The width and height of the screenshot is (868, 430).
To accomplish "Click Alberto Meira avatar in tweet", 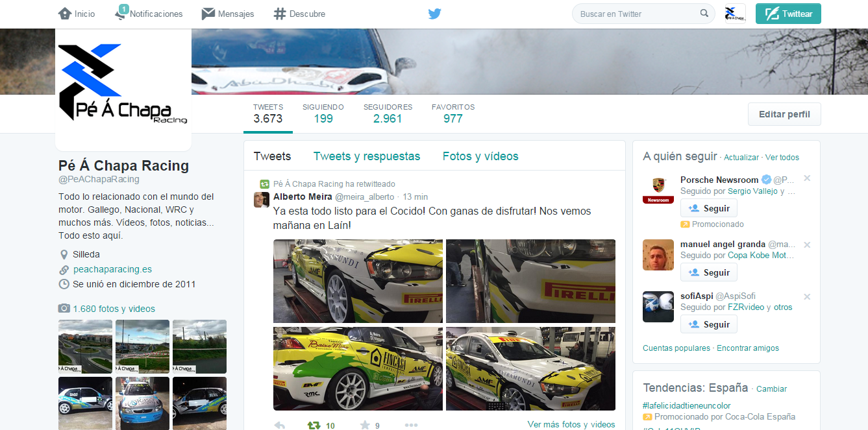I will (262, 200).
